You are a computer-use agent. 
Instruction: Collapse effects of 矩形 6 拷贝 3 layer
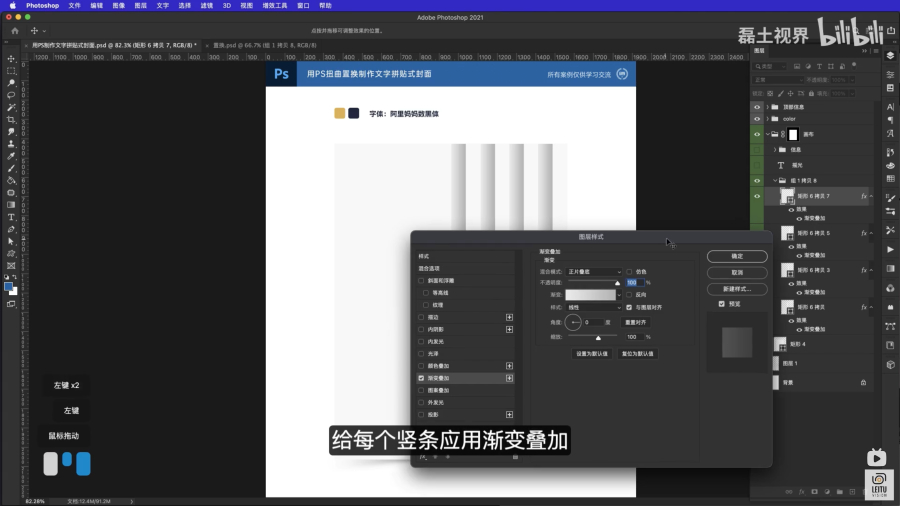871,270
